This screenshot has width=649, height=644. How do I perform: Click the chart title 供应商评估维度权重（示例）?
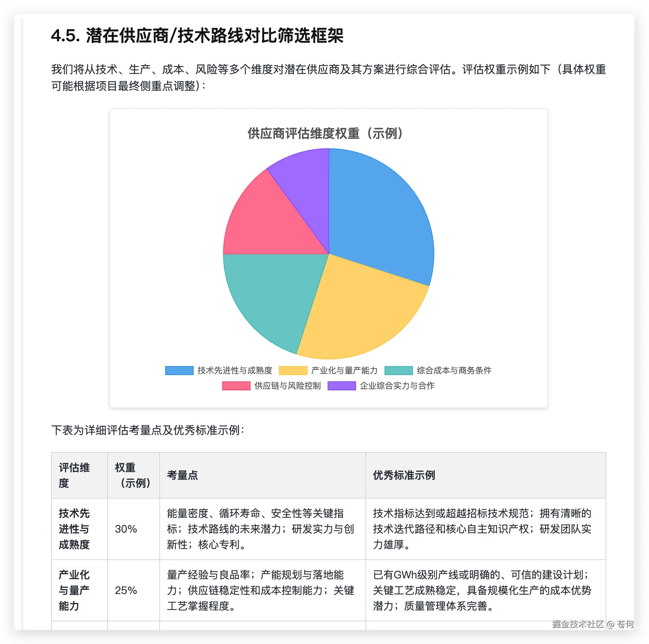click(x=325, y=133)
